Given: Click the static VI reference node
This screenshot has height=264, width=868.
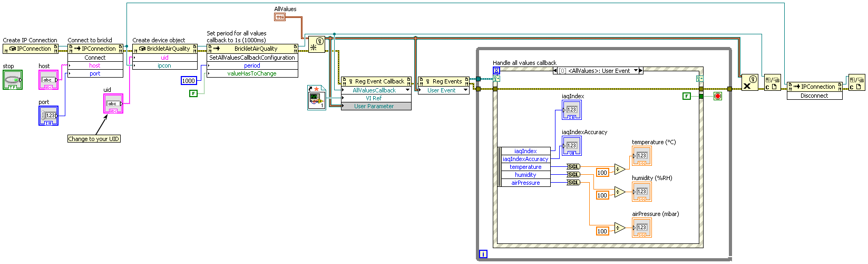Looking at the screenshot, I should [x=317, y=97].
